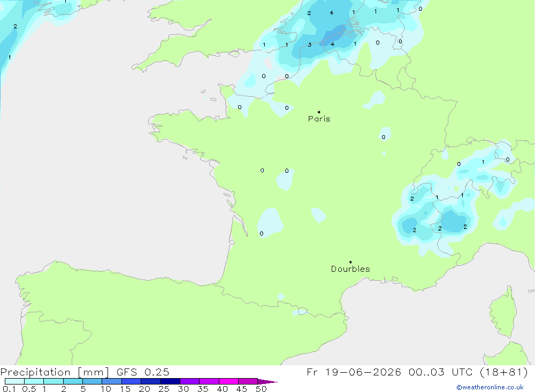Click the '20' legend scale label

[144, 389]
